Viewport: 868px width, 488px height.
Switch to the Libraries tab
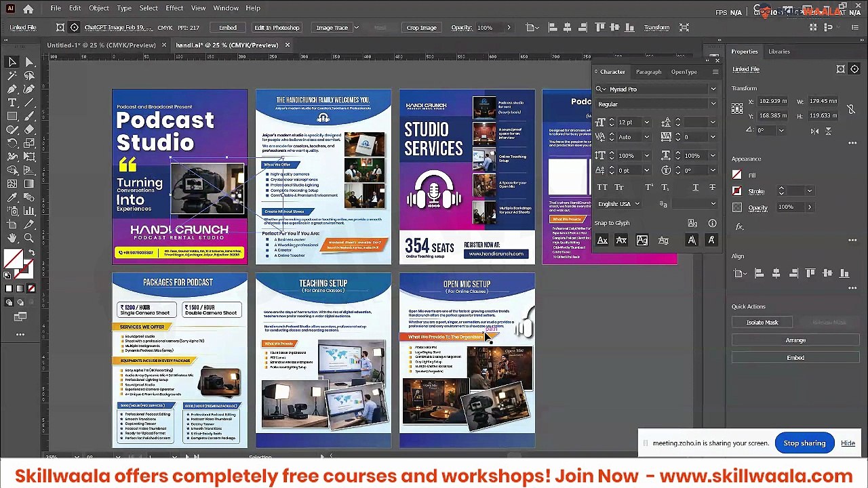(778, 52)
